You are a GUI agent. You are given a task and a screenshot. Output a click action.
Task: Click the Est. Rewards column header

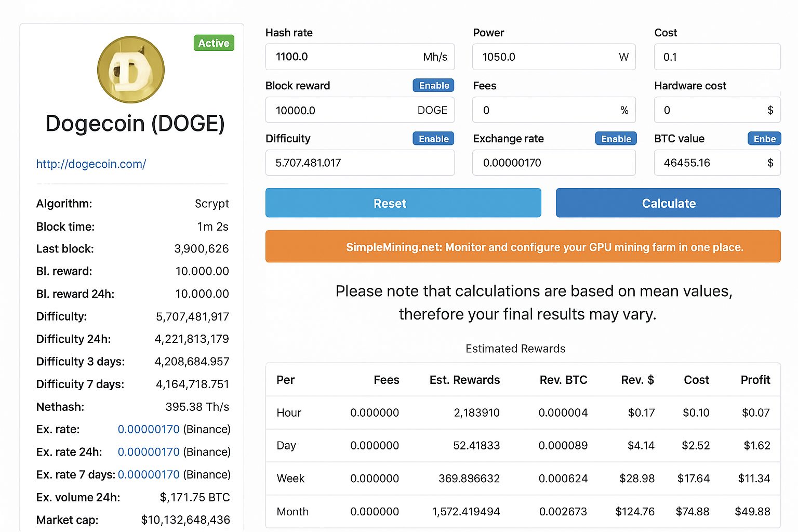(464, 380)
